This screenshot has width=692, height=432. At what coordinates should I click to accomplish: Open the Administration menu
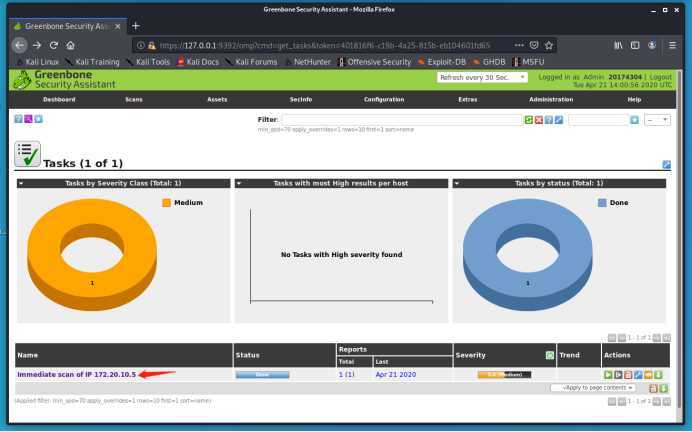[x=551, y=100]
